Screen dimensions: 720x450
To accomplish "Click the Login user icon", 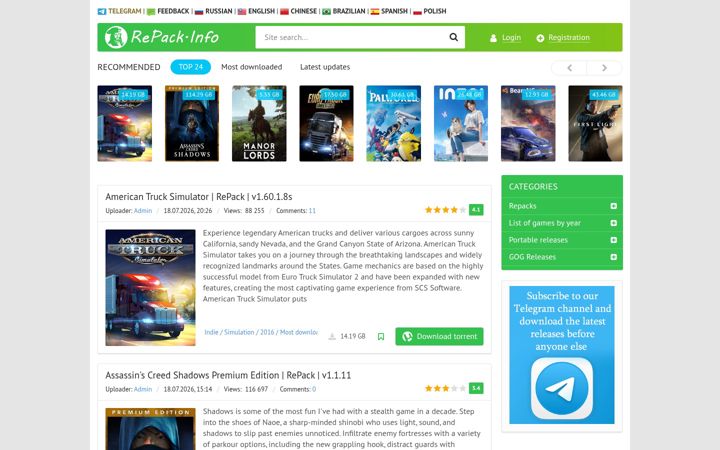I will coord(493,38).
